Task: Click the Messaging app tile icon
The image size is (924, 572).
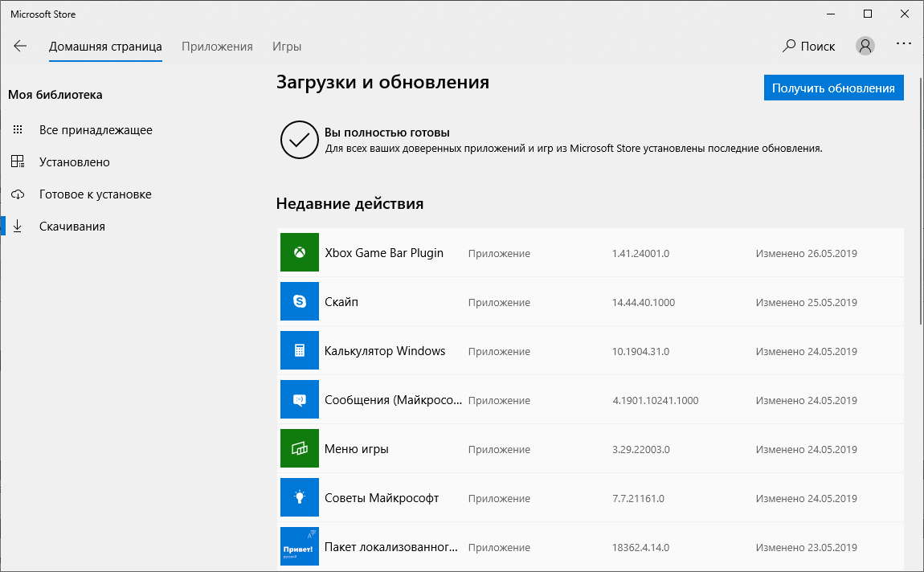Action: click(x=300, y=398)
